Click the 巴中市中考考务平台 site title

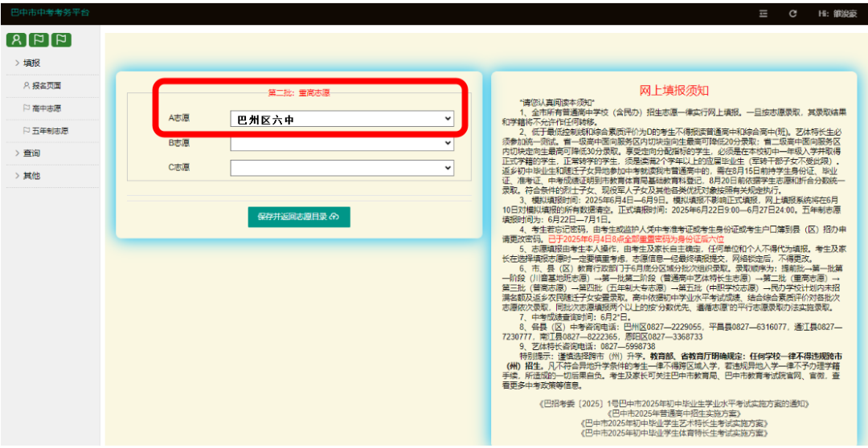point(50,14)
